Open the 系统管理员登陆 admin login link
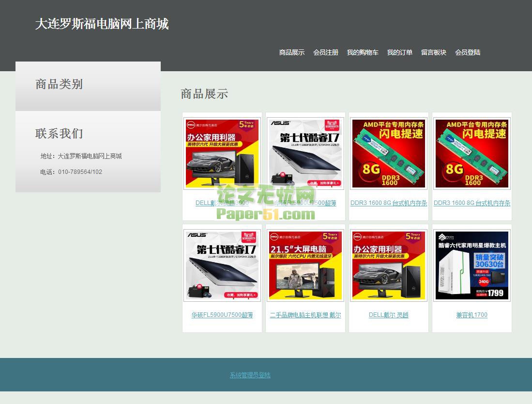532x404 pixels. point(250,375)
